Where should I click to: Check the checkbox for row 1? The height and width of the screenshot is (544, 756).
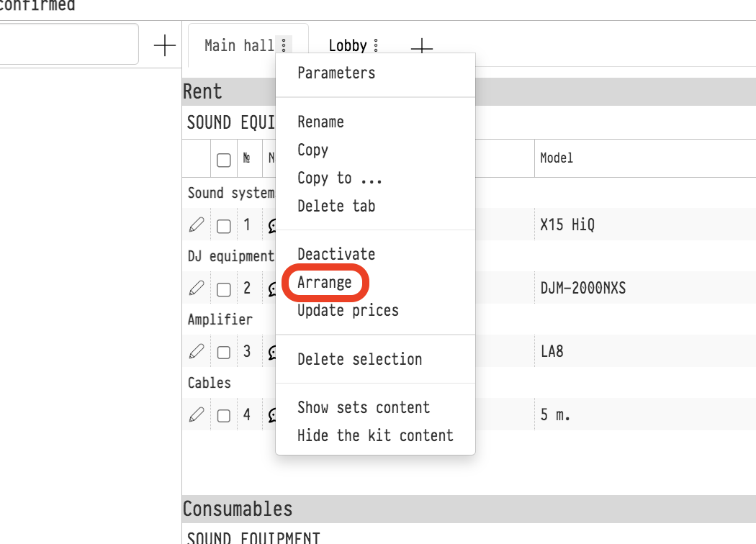tap(224, 226)
